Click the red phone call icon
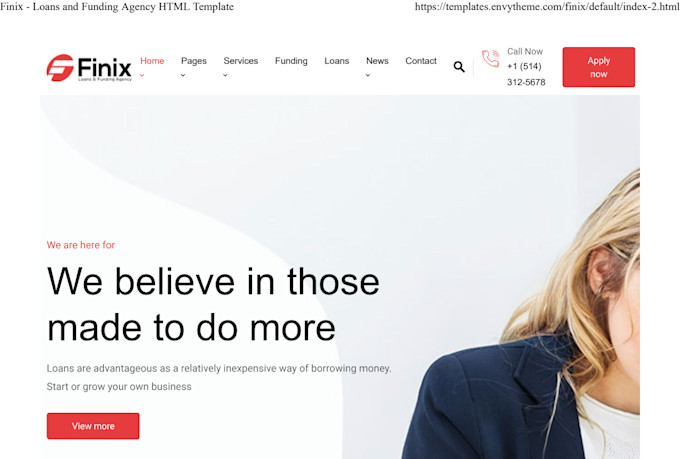 [490, 59]
